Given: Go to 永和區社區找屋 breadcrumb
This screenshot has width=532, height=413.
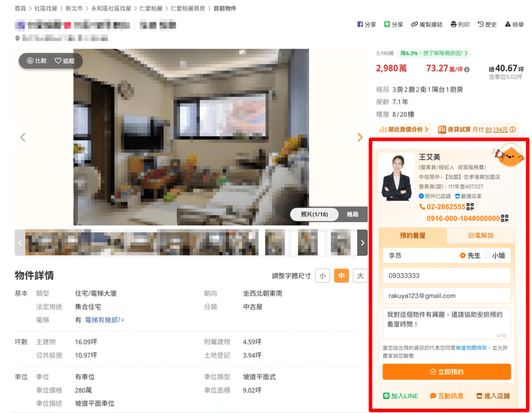Looking at the screenshot, I should 111,9.
